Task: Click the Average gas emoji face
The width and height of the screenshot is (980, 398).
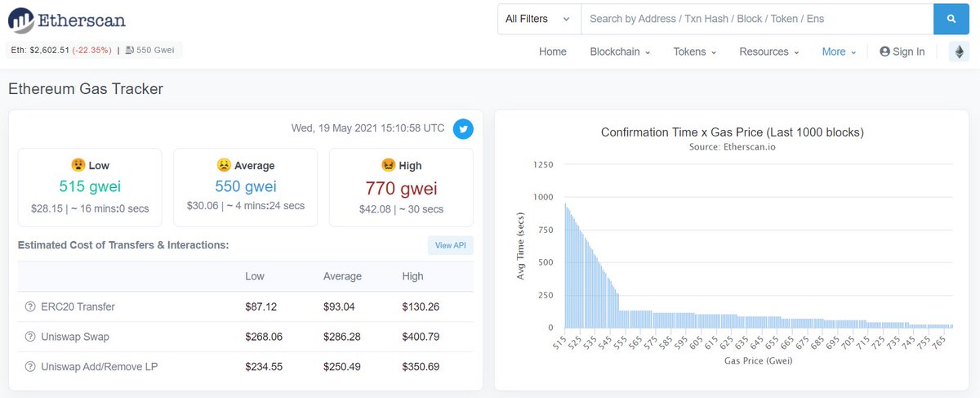Action: (x=223, y=165)
